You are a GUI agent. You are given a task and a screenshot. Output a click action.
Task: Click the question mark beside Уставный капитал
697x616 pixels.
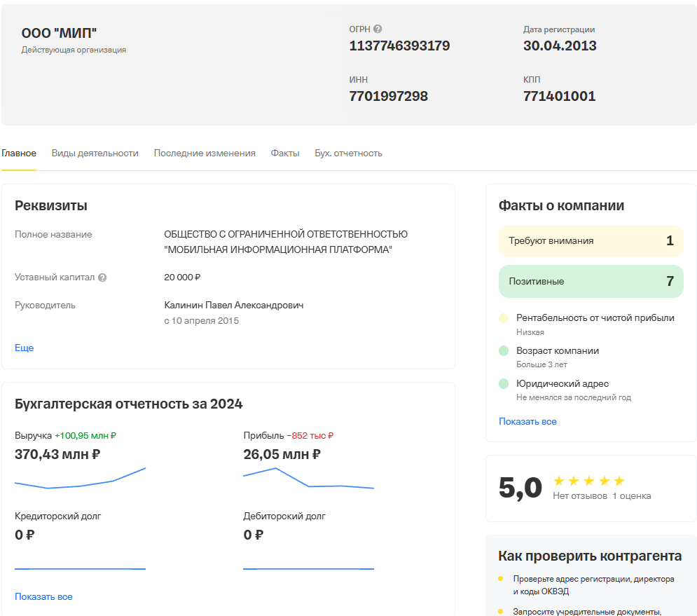click(x=103, y=278)
